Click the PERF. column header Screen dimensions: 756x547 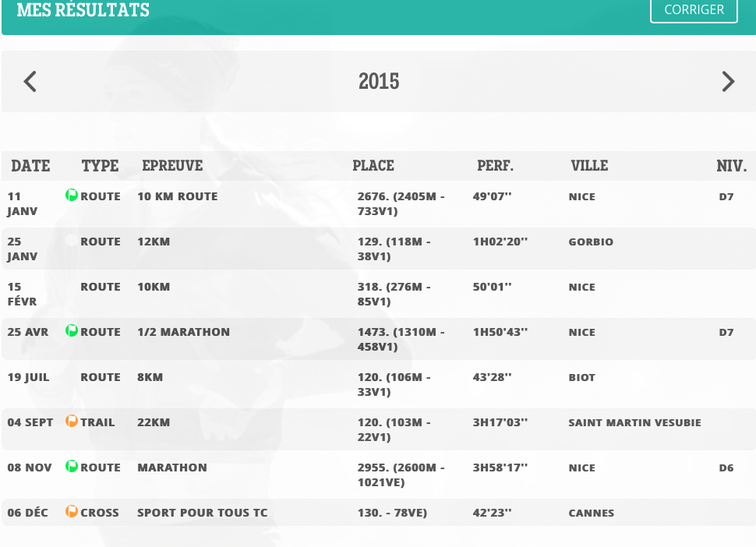coord(495,166)
